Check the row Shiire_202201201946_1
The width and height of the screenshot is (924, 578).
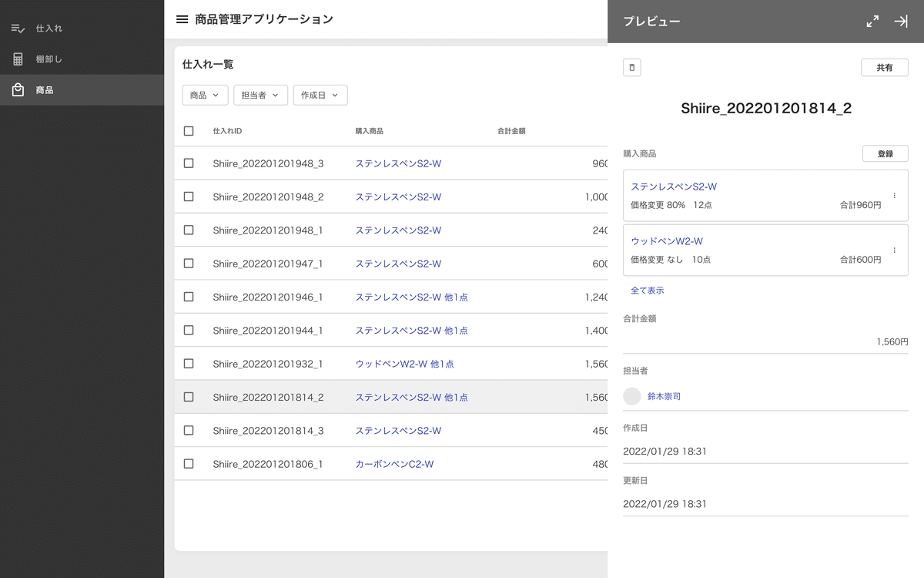coord(189,297)
